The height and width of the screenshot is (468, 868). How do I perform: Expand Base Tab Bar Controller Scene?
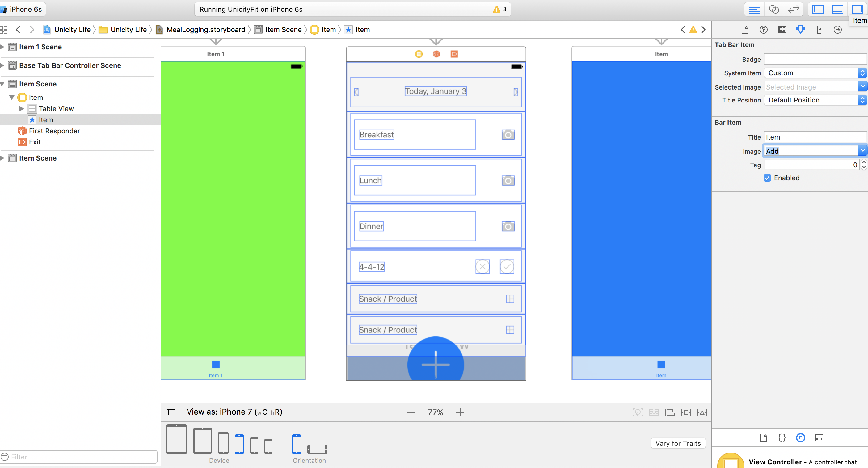tap(2, 65)
